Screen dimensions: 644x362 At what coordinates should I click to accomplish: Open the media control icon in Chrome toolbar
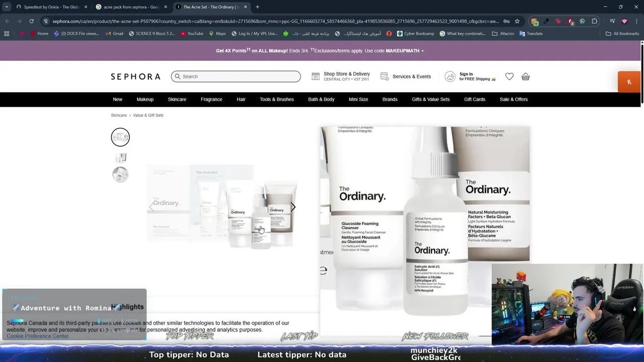612,21
